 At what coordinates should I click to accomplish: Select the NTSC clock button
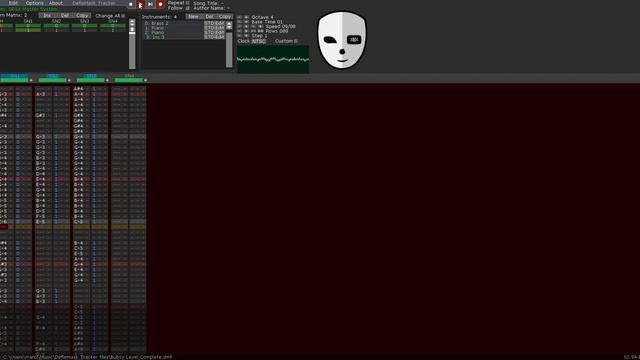[x=258, y=41]
